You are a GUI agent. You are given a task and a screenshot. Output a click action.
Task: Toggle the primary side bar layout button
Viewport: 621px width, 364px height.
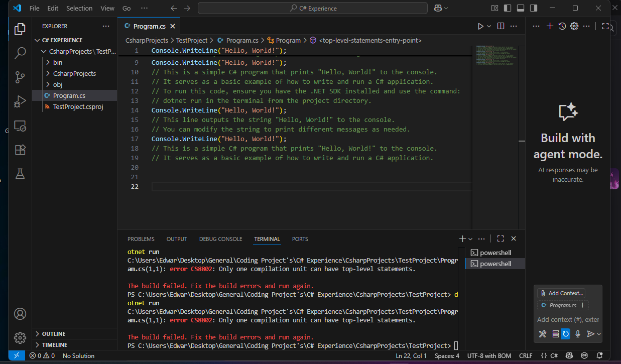point(508,8)
